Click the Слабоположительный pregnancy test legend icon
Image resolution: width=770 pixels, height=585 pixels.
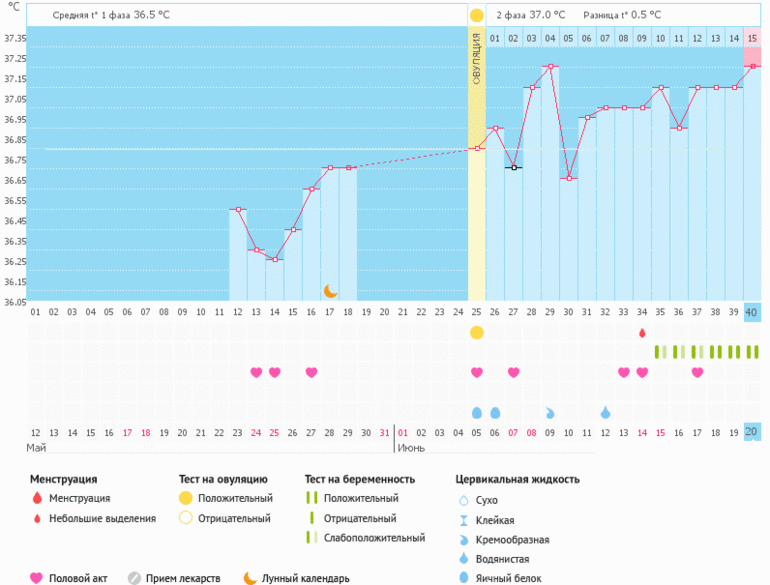[x=312, y=538]
